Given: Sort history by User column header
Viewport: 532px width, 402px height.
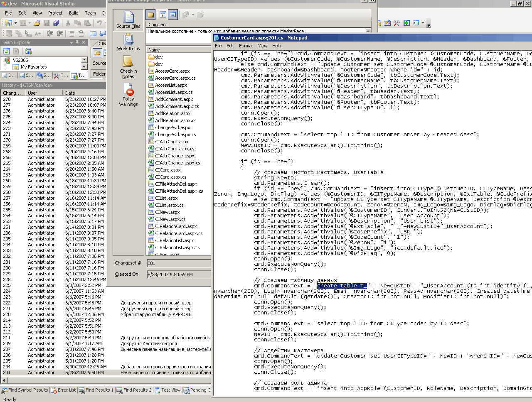Looking at the screenshot, I should click(x=44, y=93).
